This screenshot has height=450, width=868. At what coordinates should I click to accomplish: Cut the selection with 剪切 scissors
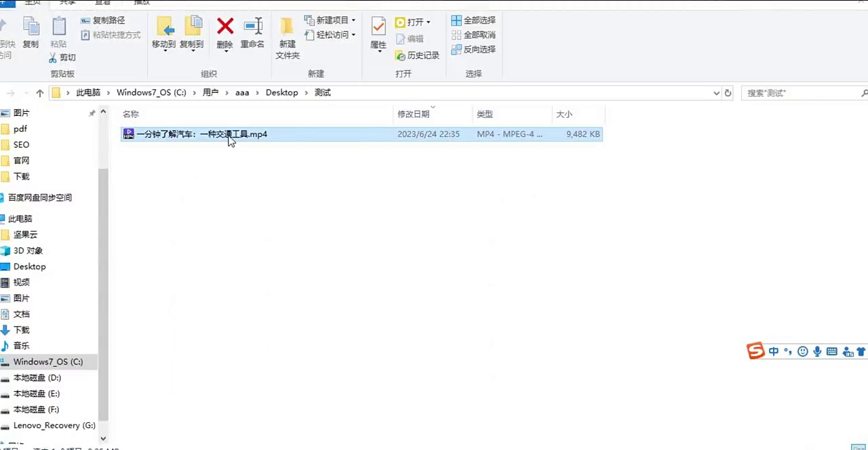tap(62, 58)
